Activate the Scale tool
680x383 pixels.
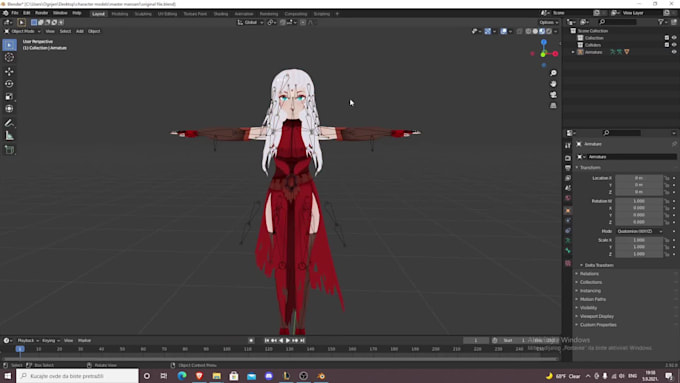pos(9,96)
